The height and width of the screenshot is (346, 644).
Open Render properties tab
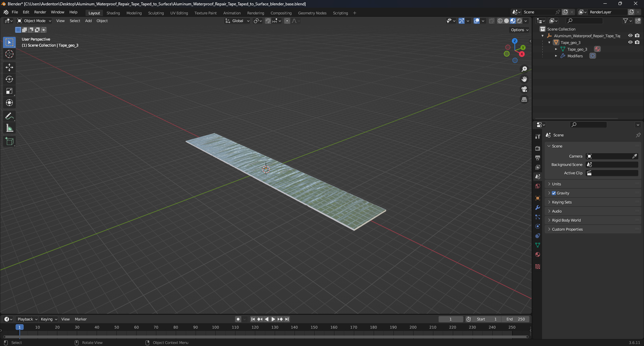[x=538, y=148]
